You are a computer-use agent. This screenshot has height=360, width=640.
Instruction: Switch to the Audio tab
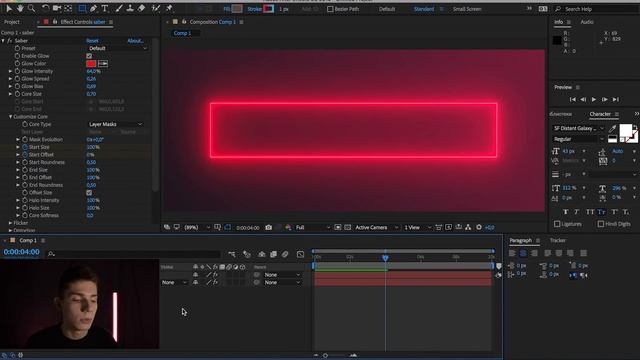(x=587, y=22)
